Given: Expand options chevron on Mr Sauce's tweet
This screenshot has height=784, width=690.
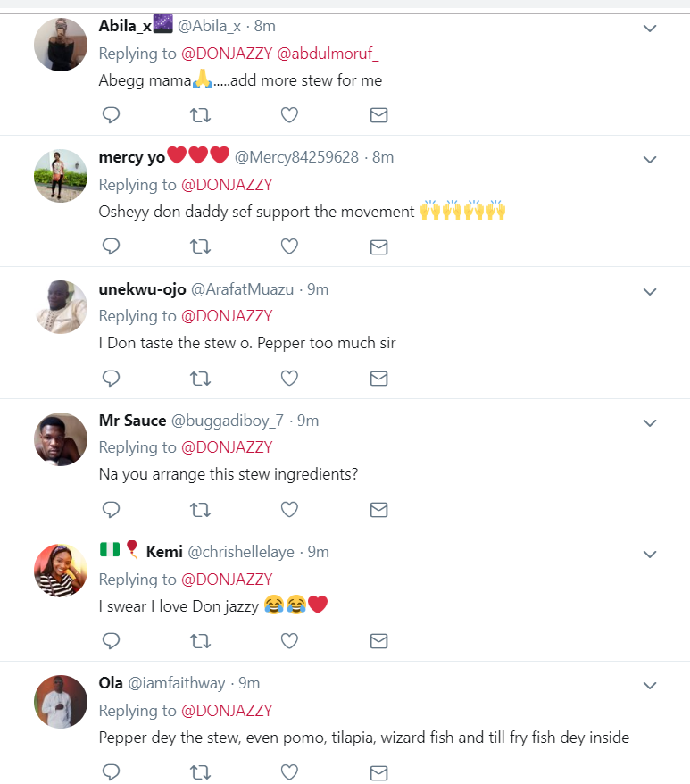Looking at the screenshot, I should tap(650, 423).
